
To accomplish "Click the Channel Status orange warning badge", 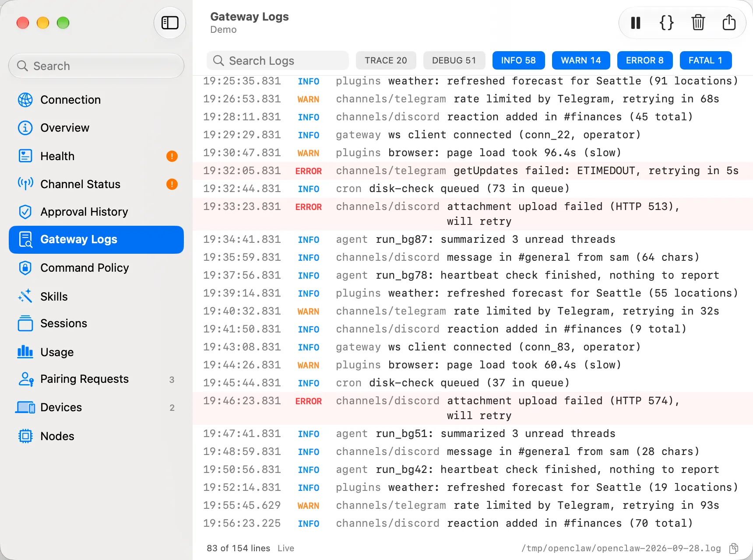I will 172,184.
